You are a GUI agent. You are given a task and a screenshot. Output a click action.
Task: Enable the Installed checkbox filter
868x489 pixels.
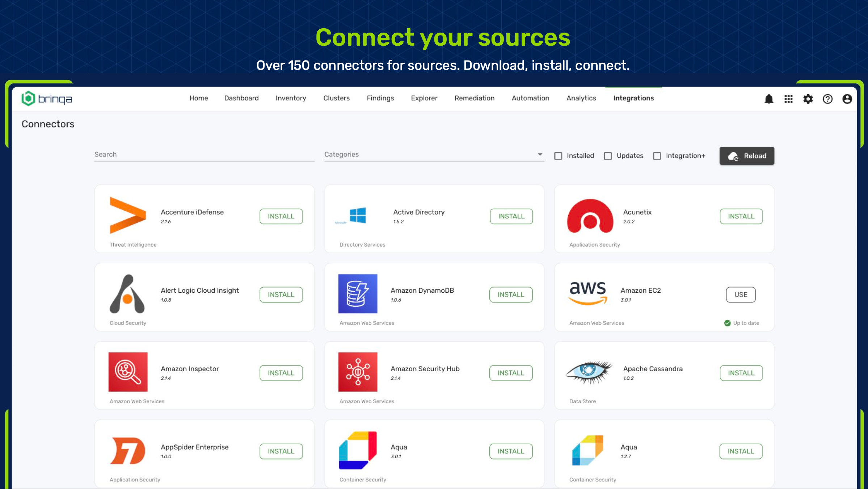tap(558, 156)
